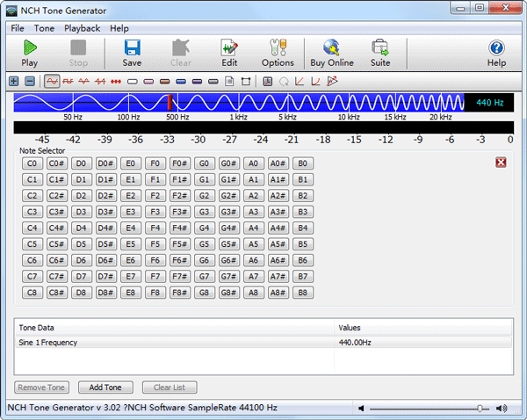This screenshot has width=527, height=420.
Task: Open the File menu
Action: pyautogui.click(x=18, y=28)
